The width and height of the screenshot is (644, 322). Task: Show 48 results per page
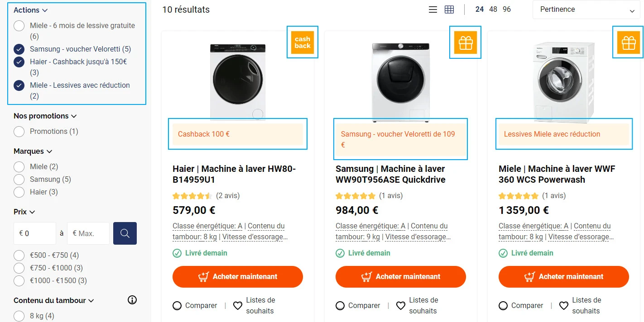click(493, 9)
